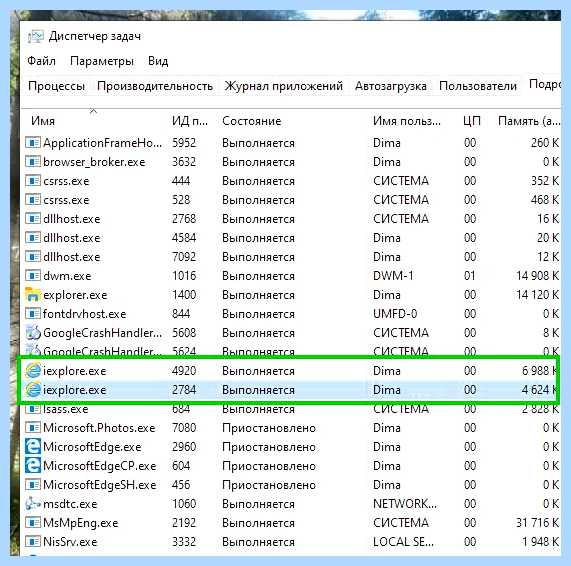Click the NETWORK... user name cell
Image resolution: width=571 pixels, height=566 pixels.
pyautogui.click(x=405, y=504)
